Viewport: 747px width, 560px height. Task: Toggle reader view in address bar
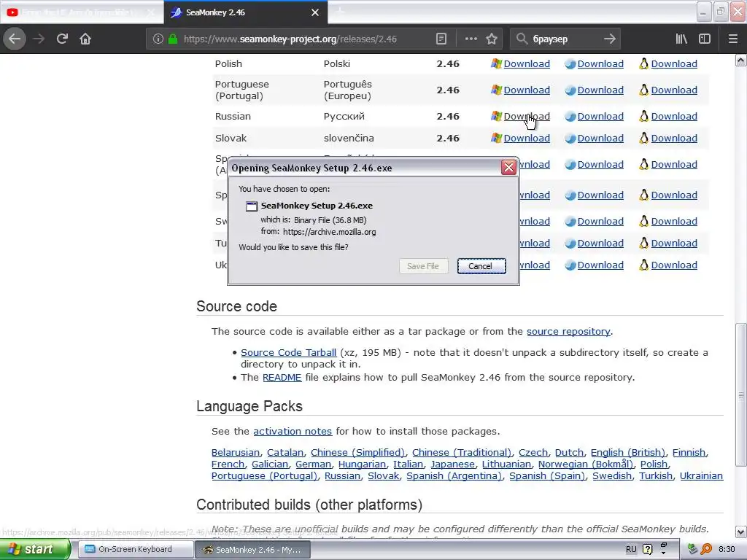pyautogui.click(x=441, y=39)
